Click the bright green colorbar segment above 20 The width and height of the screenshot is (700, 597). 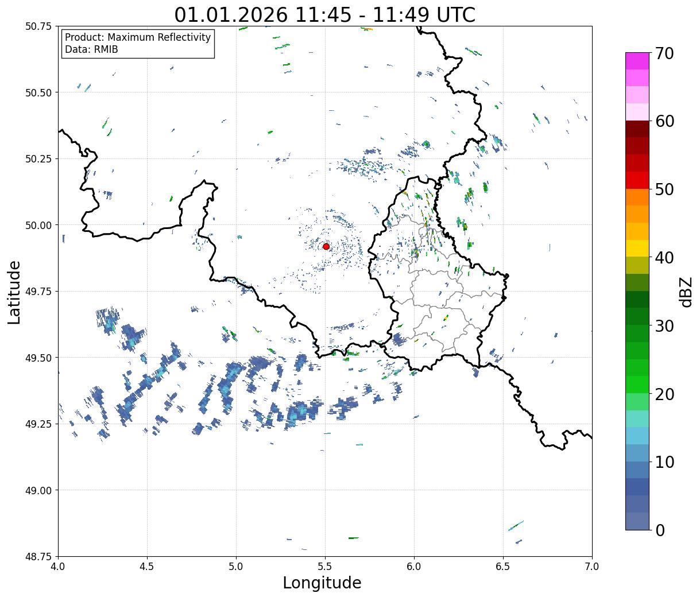click(x=637, y=384)
